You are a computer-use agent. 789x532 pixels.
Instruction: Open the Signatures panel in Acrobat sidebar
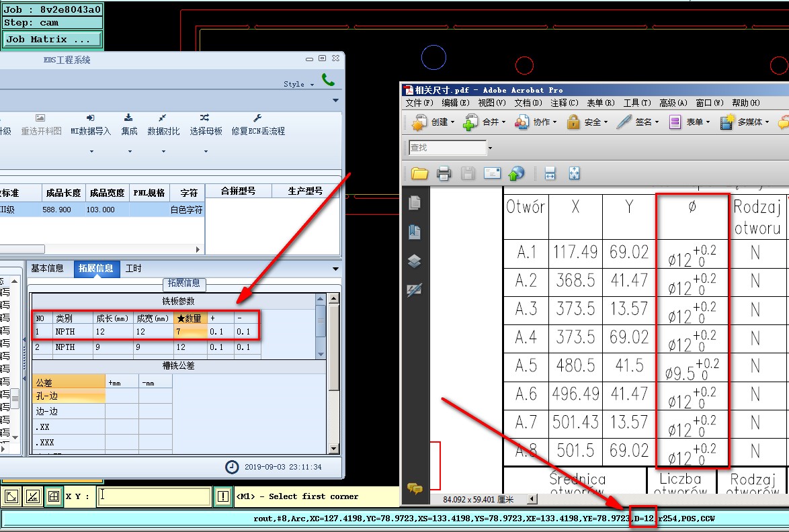414,289
